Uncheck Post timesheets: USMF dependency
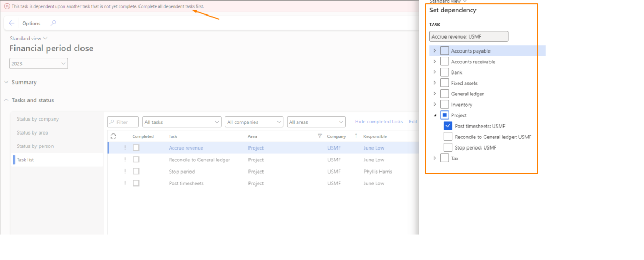644x260 pixels. click(x=448, y=126)
